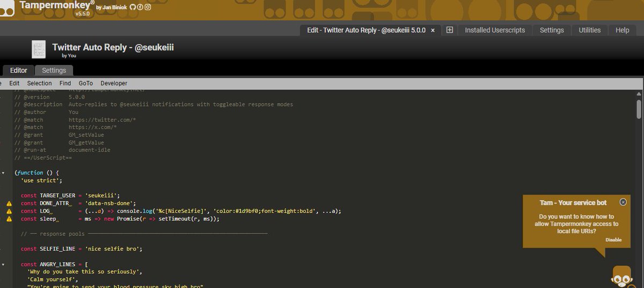Click the Tampermonkey logo icon

[6, 7]
